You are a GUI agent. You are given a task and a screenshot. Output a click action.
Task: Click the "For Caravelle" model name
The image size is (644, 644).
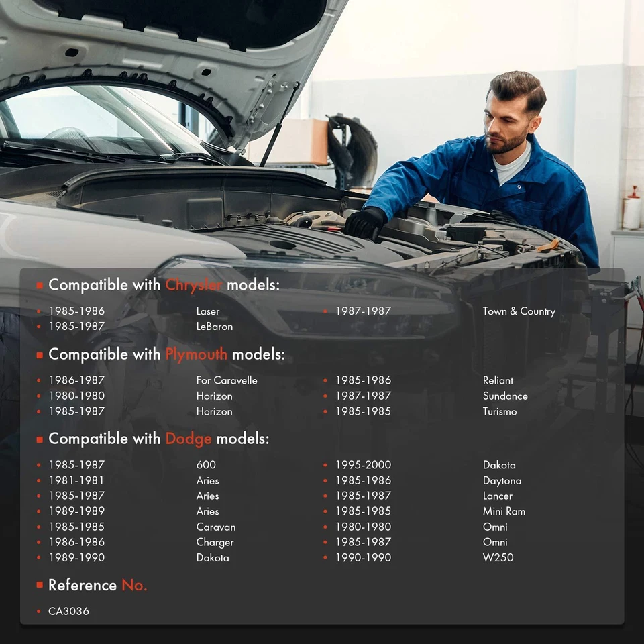[x=227, y=380]
